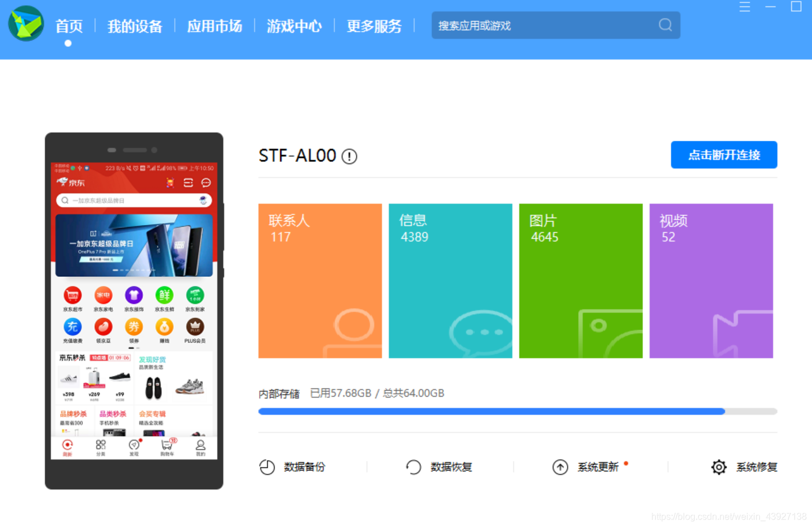Click the 京东秒杀 heading
This screenshot has width=812, height=527.
click(x=72, y=358)
